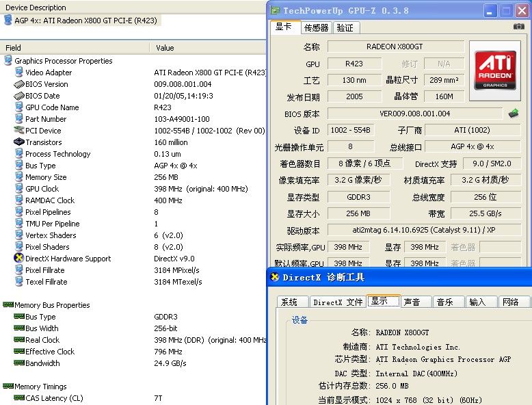Click the RADEON X800GT name field in GPU-Z
The image size is (532, 405).
pyautogui.click(x=396, y=47)
